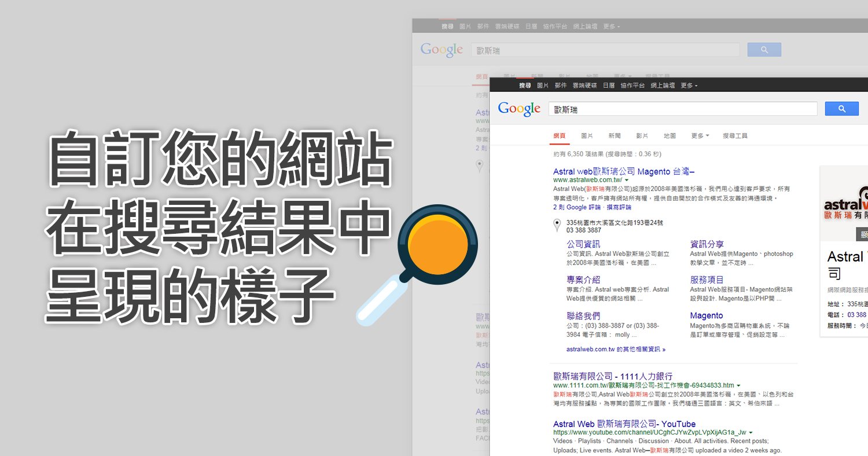Open 更多 dropdown in back window top bar
868x456 pixels.
[612, 27]
